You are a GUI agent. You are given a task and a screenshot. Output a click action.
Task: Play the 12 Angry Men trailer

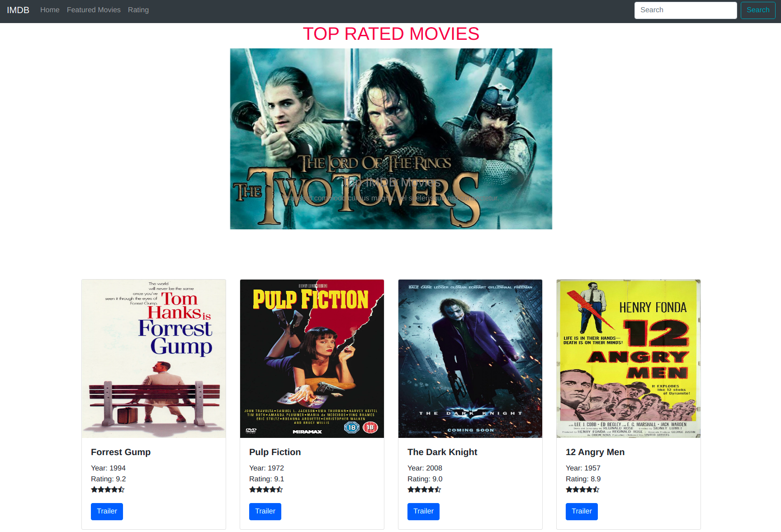pos(582,512)
